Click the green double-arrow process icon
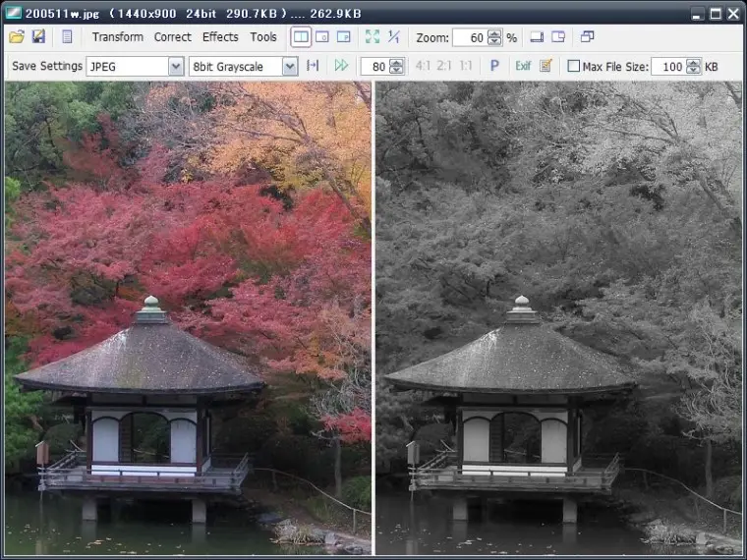This screenshot has width=747, height=560. click(x=342, y=66)
